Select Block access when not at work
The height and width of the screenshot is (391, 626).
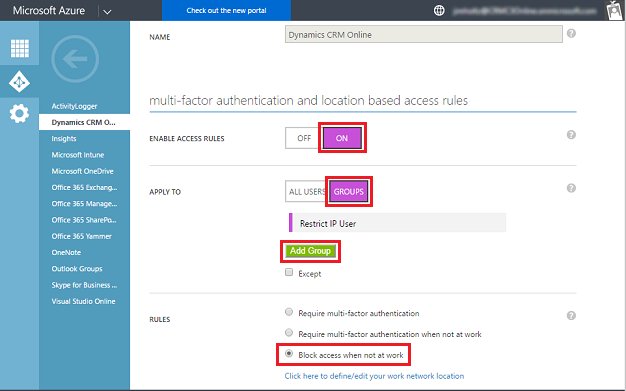289,353
